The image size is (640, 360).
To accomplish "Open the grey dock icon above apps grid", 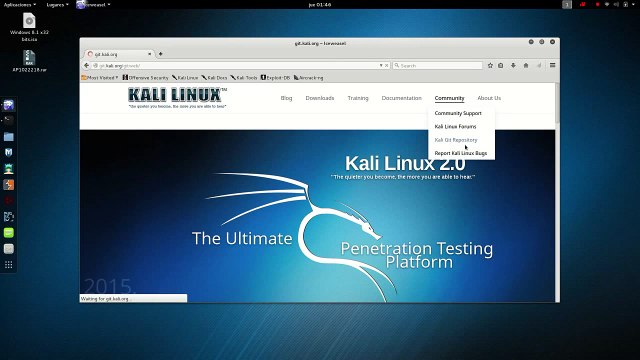I will coord(9,249).
